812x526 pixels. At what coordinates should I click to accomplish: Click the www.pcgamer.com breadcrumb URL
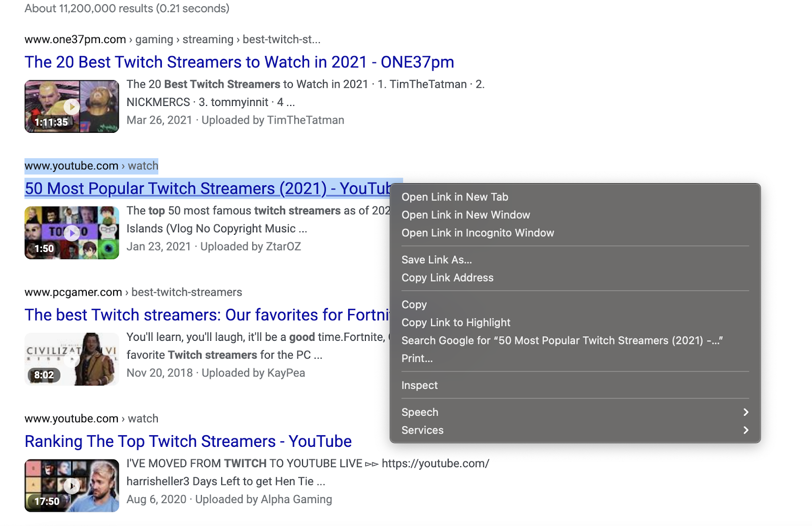133,292
